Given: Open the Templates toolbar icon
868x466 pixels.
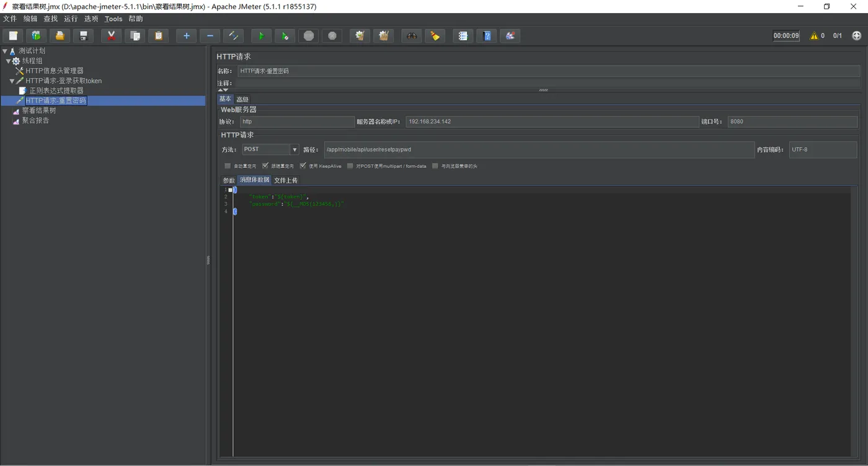Looking at the screenshot, I should [36, 36].
